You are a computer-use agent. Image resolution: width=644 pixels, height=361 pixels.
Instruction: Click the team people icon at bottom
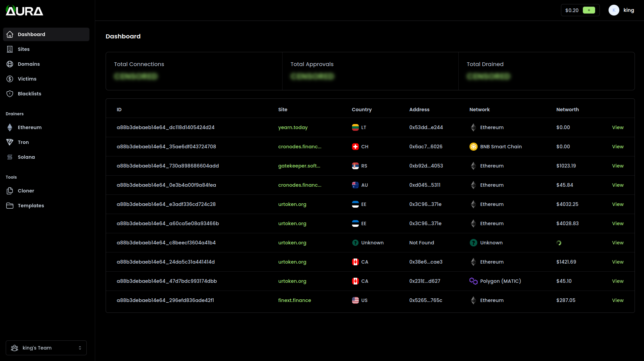pyautogui.click(x=15, y=348)
